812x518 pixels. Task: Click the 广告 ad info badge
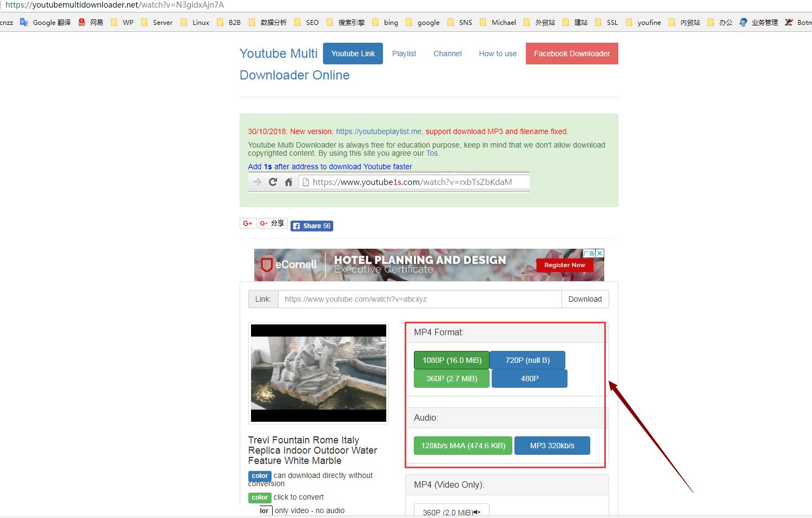pos(589,253)
